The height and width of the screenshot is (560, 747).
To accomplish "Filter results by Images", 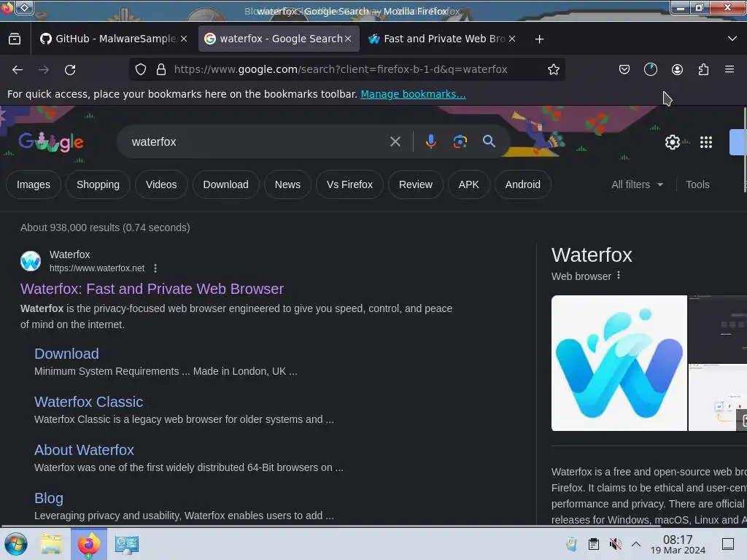I will [x=34, y=184].
